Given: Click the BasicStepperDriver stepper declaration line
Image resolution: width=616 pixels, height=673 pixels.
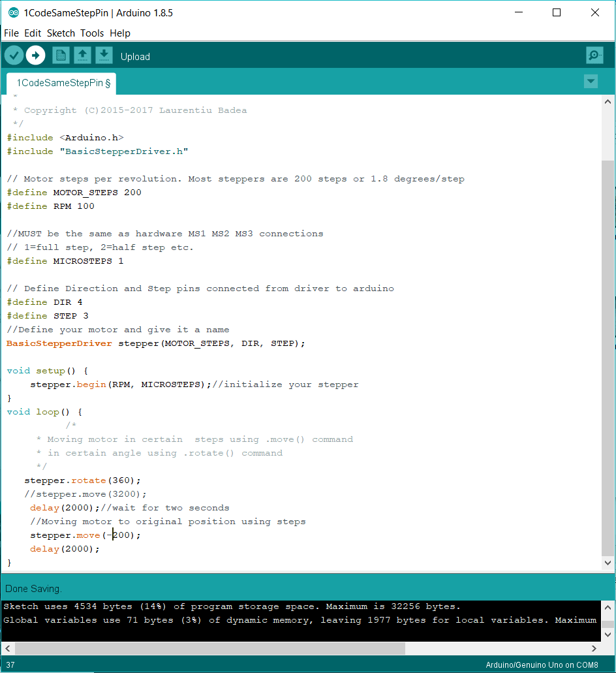Looking at the screenshot, I should coord(156,343).
